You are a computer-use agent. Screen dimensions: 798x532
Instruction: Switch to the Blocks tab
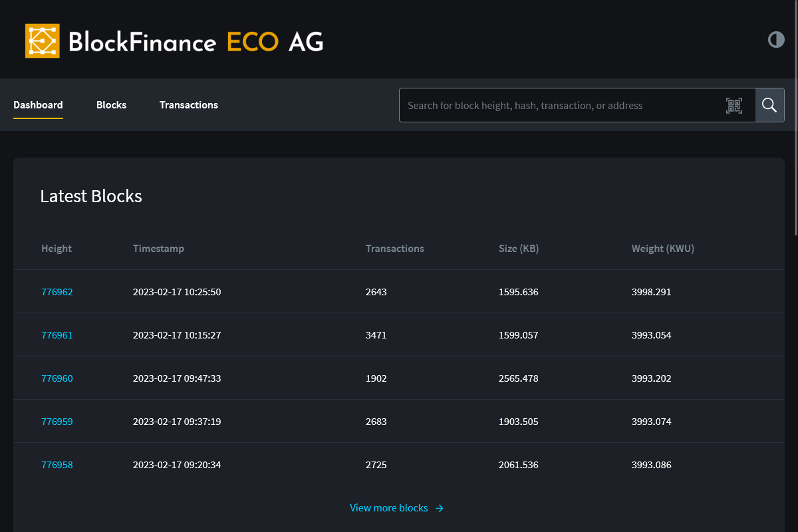coord(111,105)
